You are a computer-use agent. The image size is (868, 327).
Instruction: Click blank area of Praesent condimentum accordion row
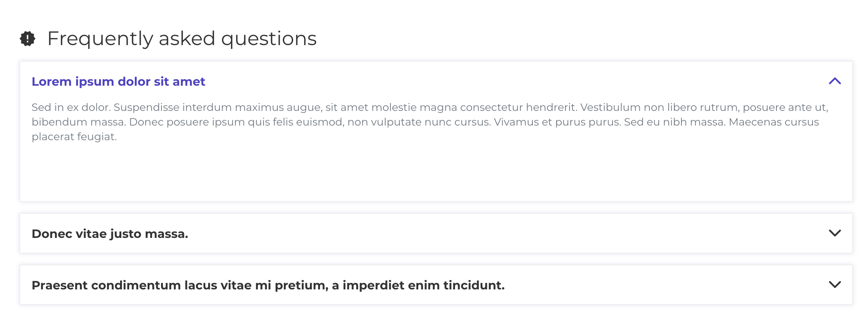coord(665,285)
